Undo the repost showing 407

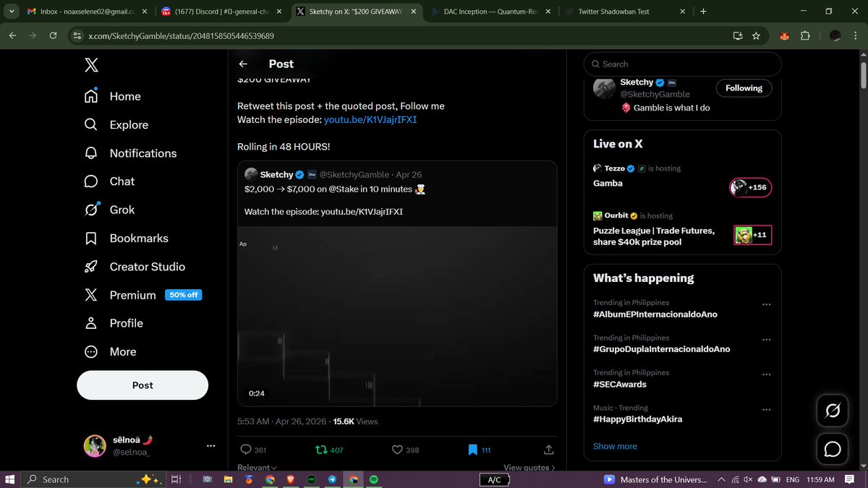[329, 450]
